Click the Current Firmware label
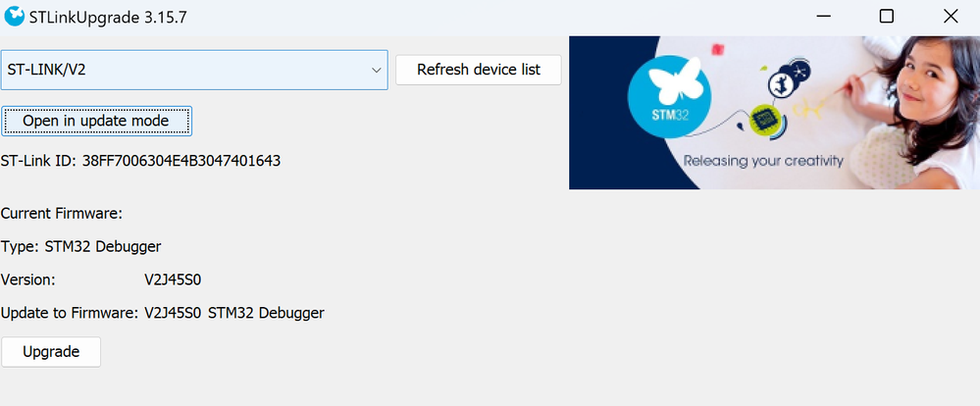This screenshot has width=980, height=406. pos(62,213)
